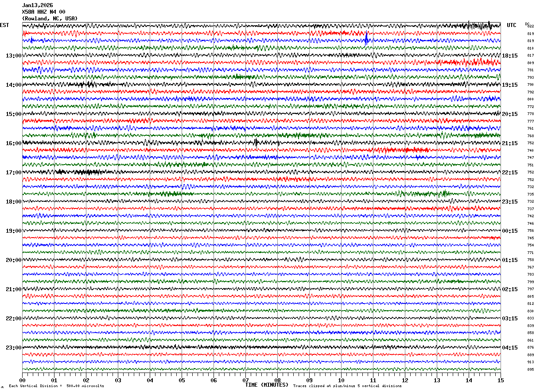Click the blue spike near minute 11
536x392 pixels.
click(366, 39)
